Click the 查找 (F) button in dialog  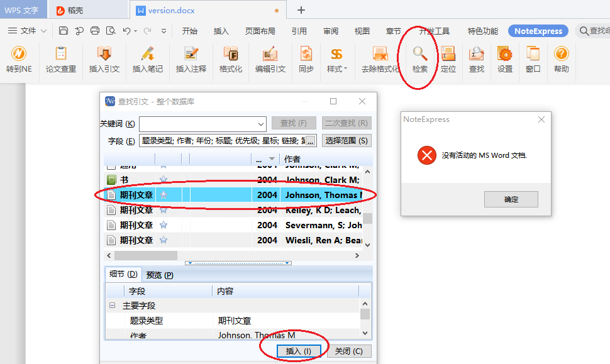point(294,123)
